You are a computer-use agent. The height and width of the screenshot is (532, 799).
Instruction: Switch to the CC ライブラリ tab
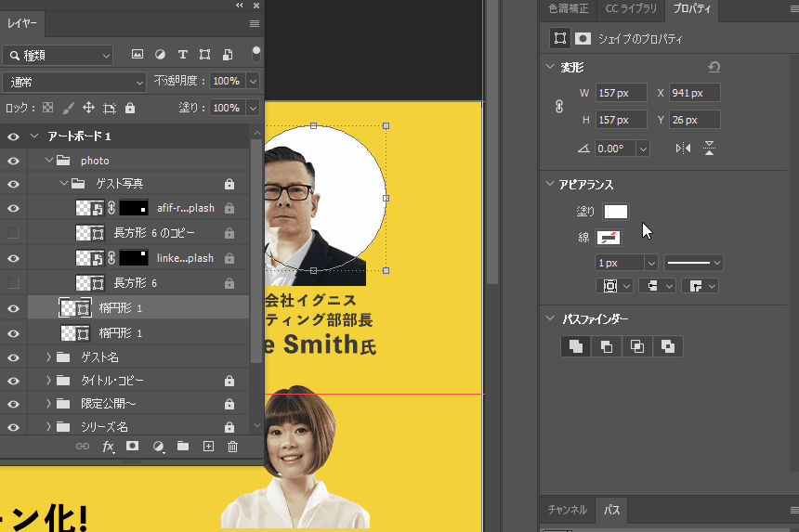click(631, 8)
